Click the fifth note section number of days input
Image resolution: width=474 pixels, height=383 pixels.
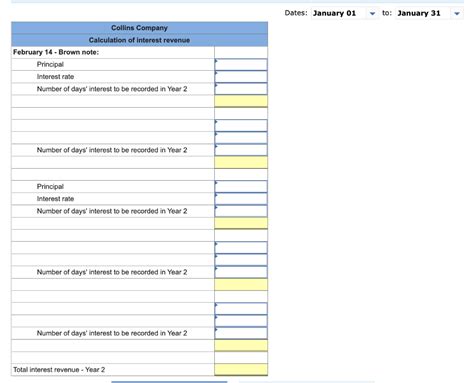241,333
